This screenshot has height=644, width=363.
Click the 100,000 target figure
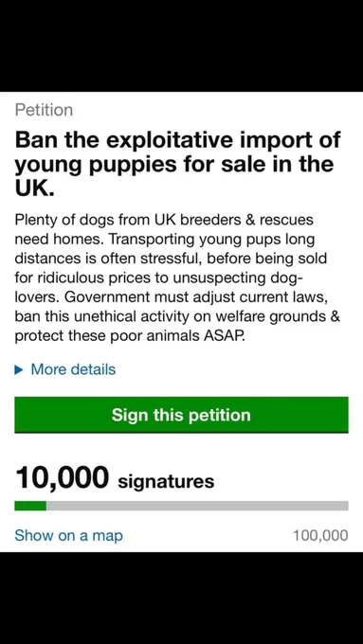click(320, 536)
